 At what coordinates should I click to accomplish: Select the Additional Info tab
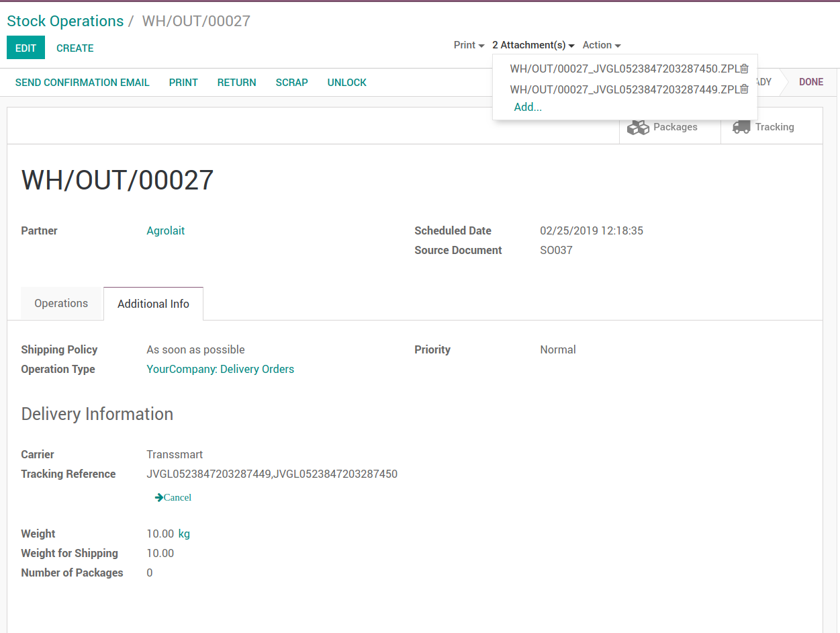point(153,304)
